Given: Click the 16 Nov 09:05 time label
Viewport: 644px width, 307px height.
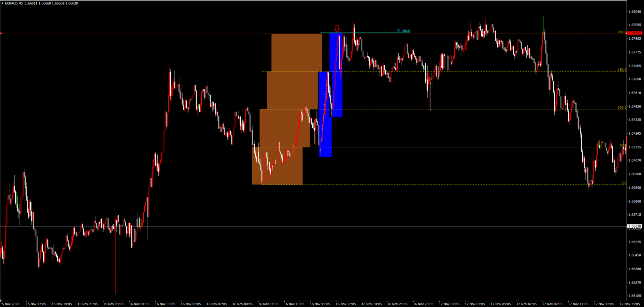Looking at the screenshot, I should tap(243, 304).
